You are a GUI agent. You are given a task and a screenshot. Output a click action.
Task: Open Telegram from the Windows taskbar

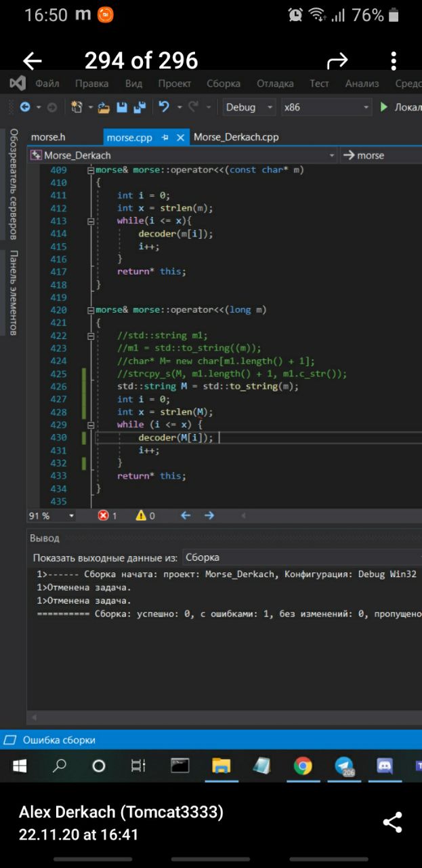[344, 766]
